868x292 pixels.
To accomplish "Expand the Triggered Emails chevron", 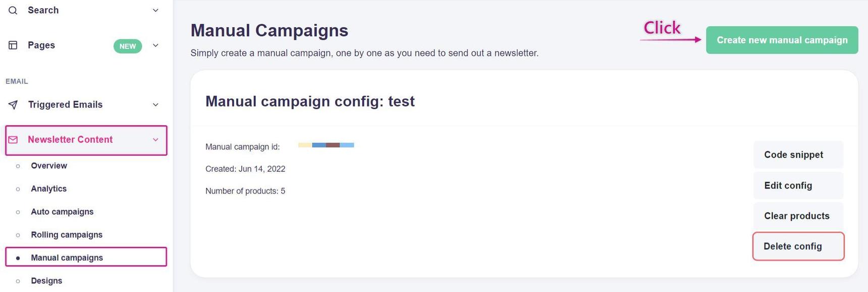I will pos(155,105).
